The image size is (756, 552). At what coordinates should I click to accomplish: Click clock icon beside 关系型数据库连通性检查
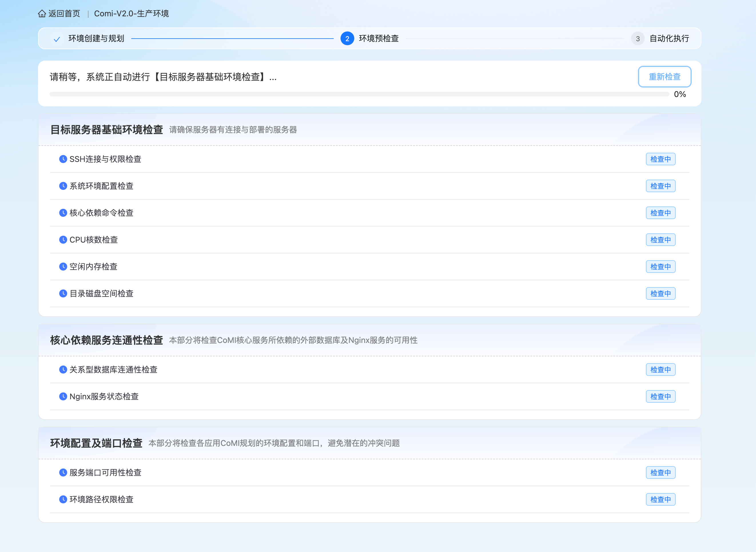(x=63, y=369)
